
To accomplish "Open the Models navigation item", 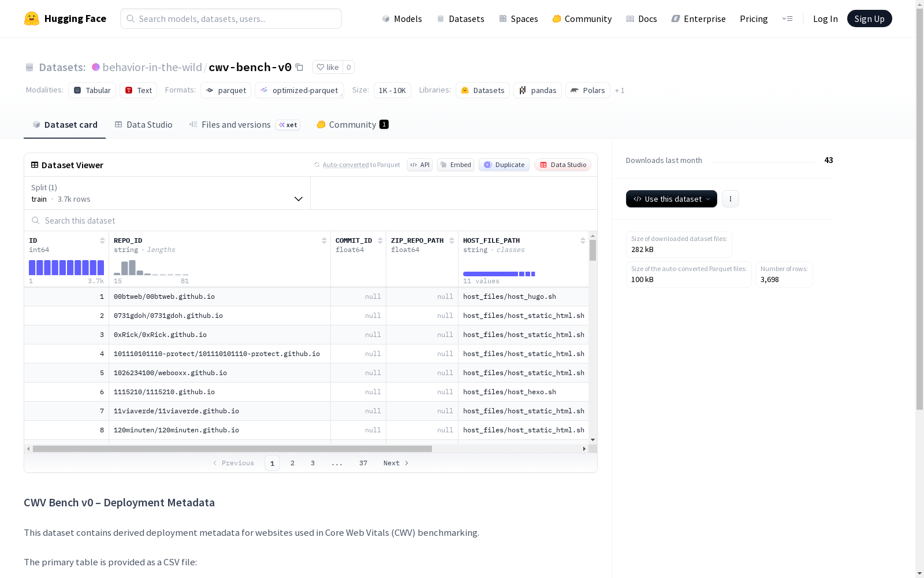I will pyautogui.click(x=402, y=18).
